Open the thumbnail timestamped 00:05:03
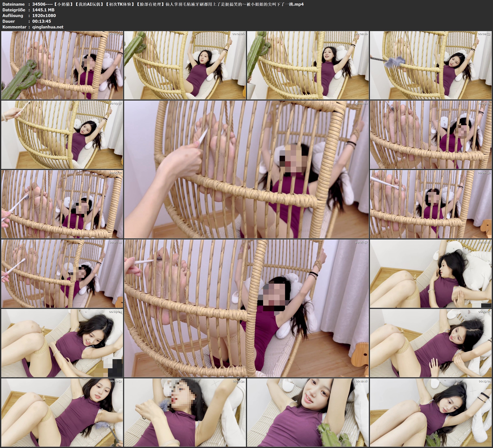This screenshot has height=448, width=493. click(x=431, y=135)
